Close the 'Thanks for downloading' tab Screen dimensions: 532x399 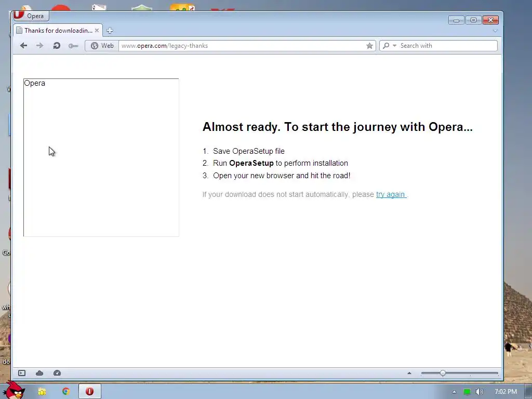point(97,31)
